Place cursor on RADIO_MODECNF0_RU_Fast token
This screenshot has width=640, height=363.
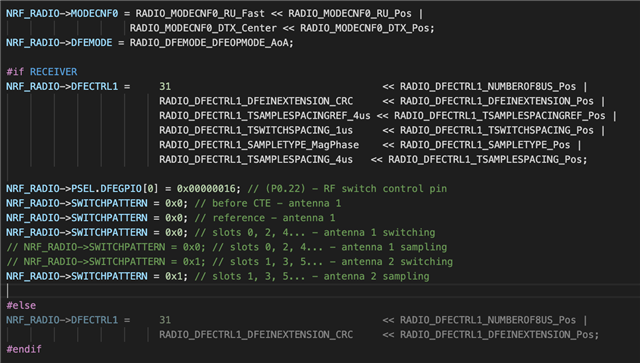click(x=200, y=13)
